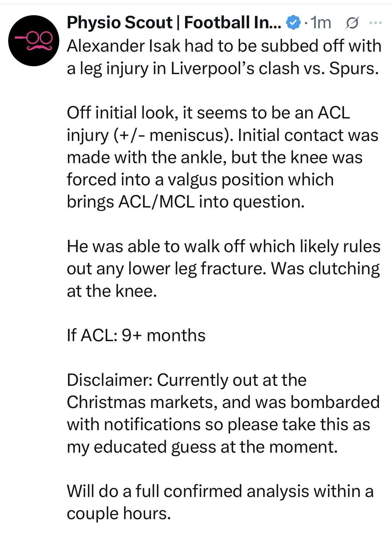
Task: Click the pink mustache in avatar logo
Action: pyautogui.click(x=39, y=48)
